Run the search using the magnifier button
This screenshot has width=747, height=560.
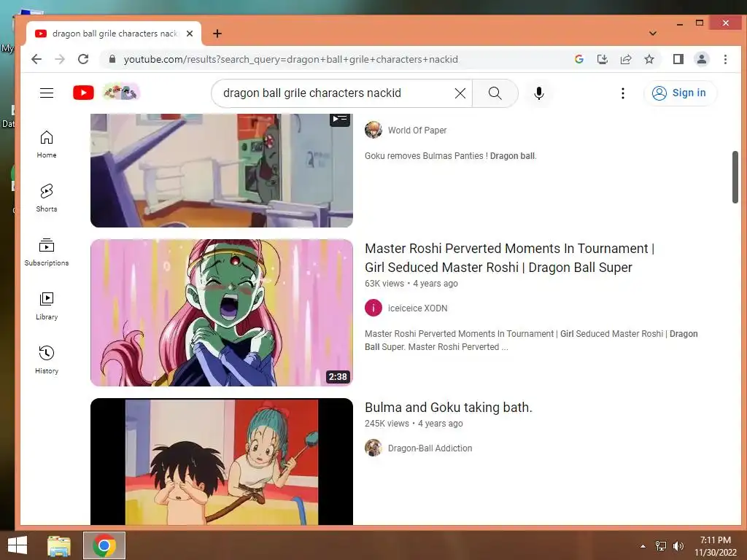pos(495,93)
